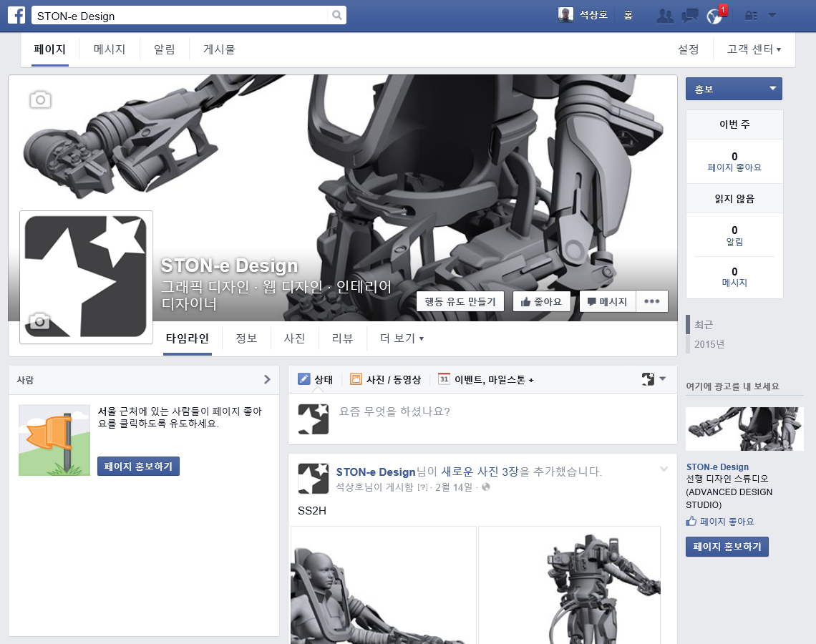Click the search magnifier icon
The image size is (816, 644).
click(336, 15)
